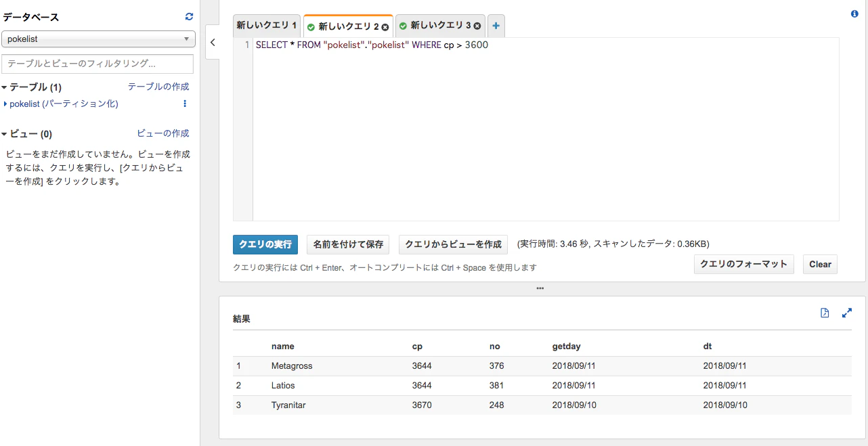Click the getday column header
This screenshot has height=446, width=868.
pos(567,347)
